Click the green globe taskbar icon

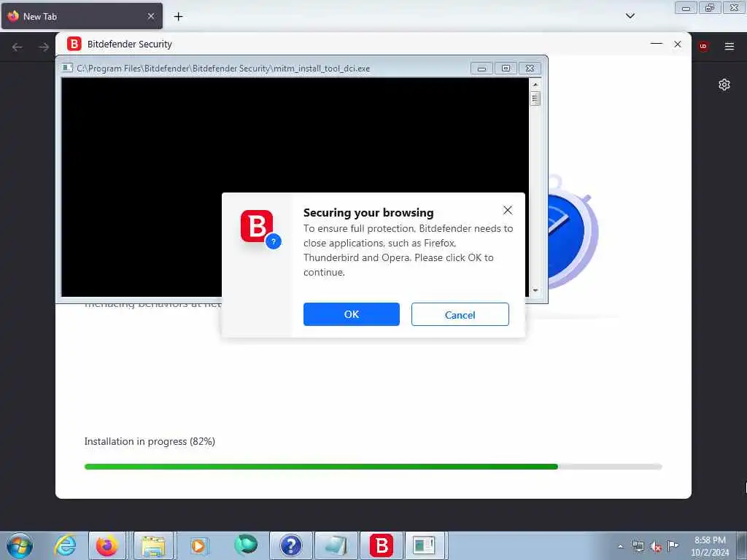(x=245, y=545)
